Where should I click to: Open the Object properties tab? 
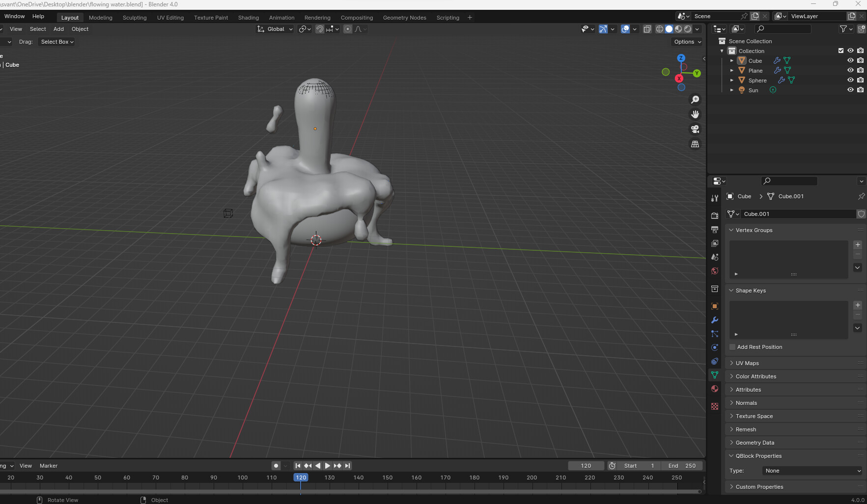pyautogui.click(x=715, y=306)
